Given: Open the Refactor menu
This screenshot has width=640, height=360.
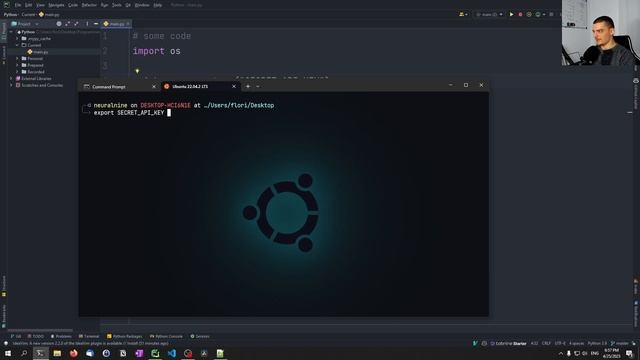Looking at the screenshot, I should [89, 5].
